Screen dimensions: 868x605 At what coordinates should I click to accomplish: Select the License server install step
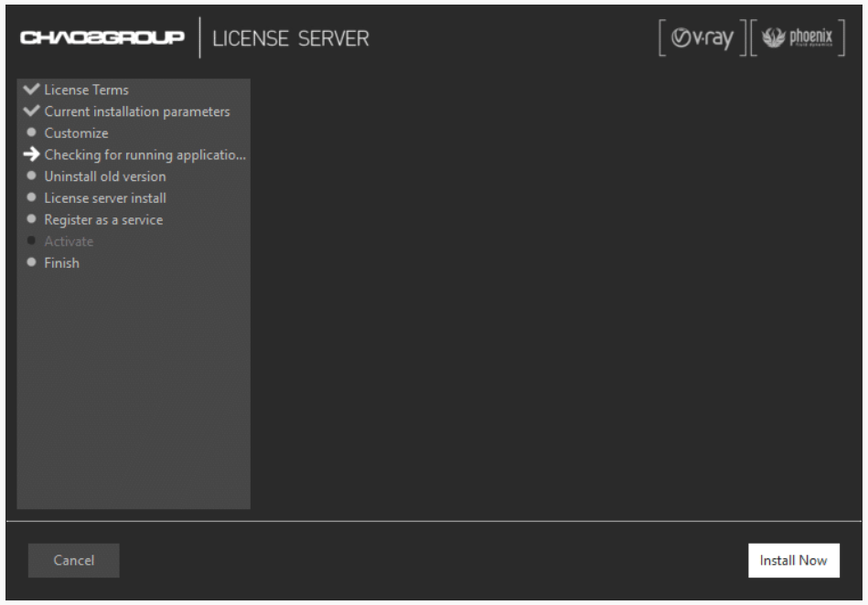(105, 198)
